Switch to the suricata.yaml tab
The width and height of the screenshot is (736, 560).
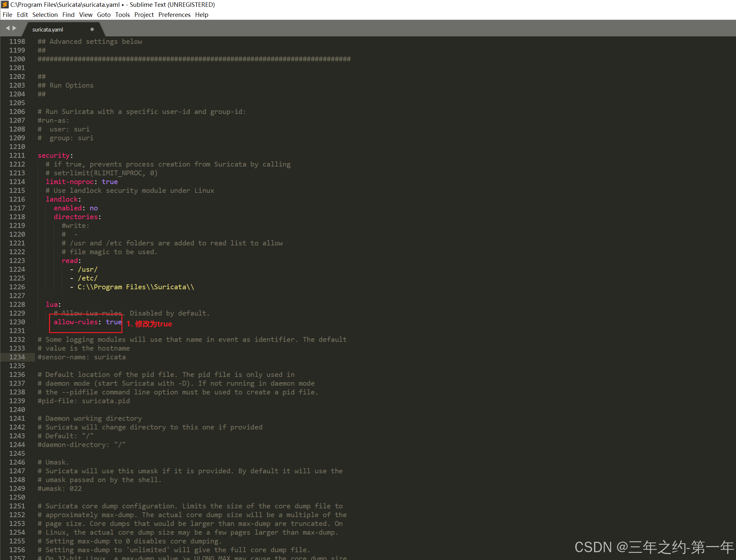pyautogui.click(x=48, y=29)
